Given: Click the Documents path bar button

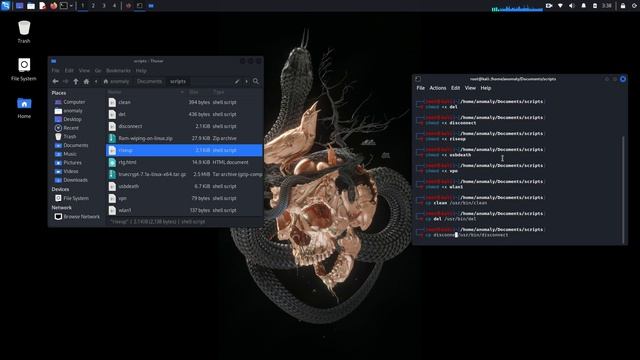Looking at the screenshot, I should click(149, 81).
